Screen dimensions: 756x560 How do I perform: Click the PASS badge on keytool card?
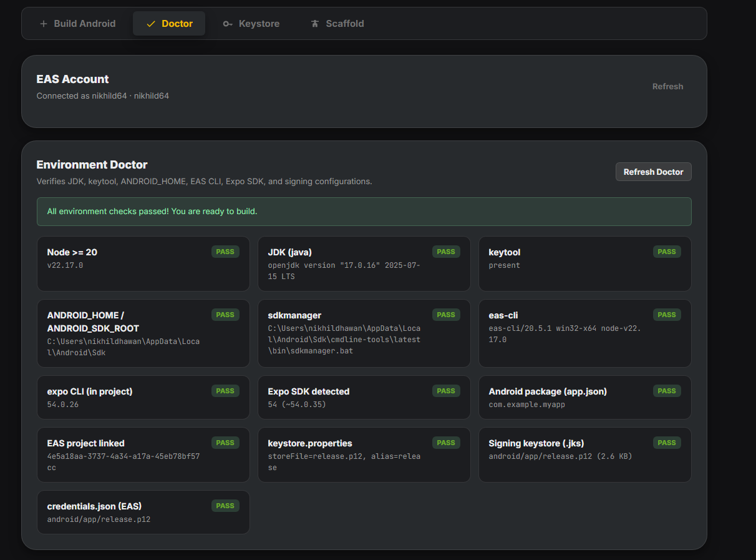667,252
